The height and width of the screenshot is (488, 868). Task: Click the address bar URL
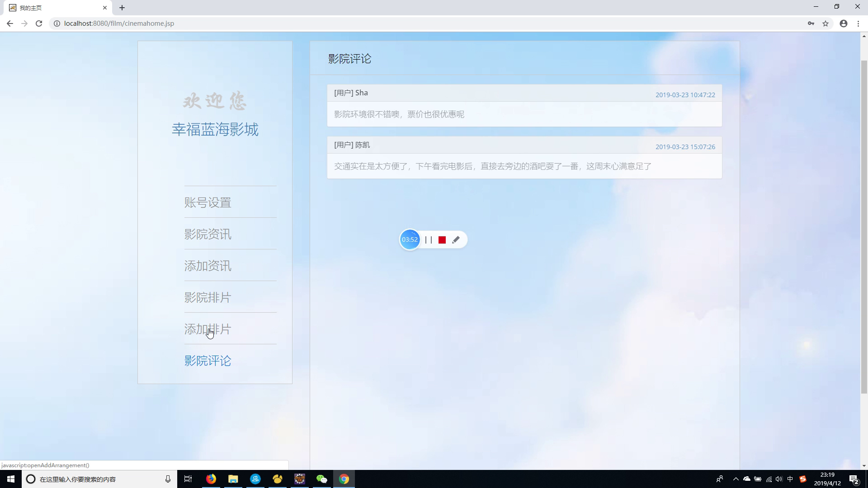(119, 23)
